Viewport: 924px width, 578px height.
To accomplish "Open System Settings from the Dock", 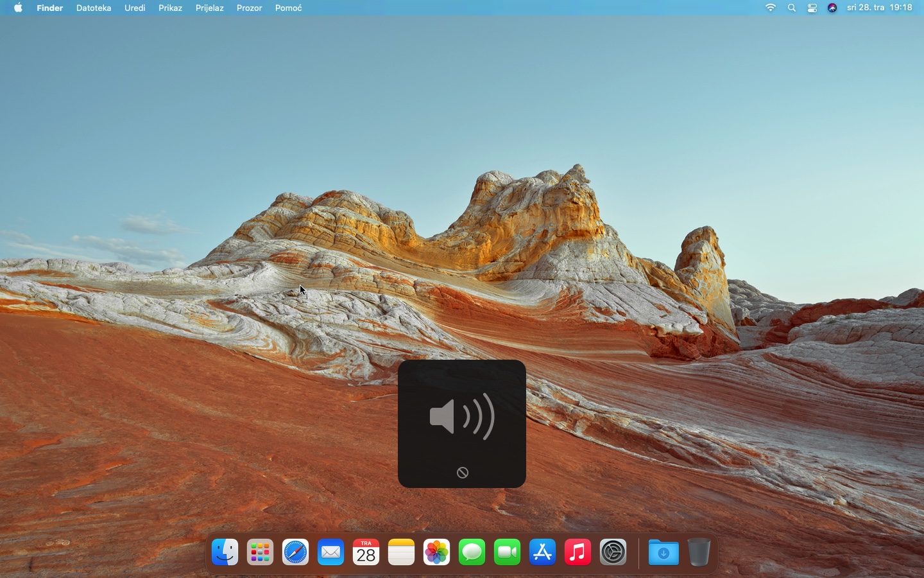I will point(613,552).
